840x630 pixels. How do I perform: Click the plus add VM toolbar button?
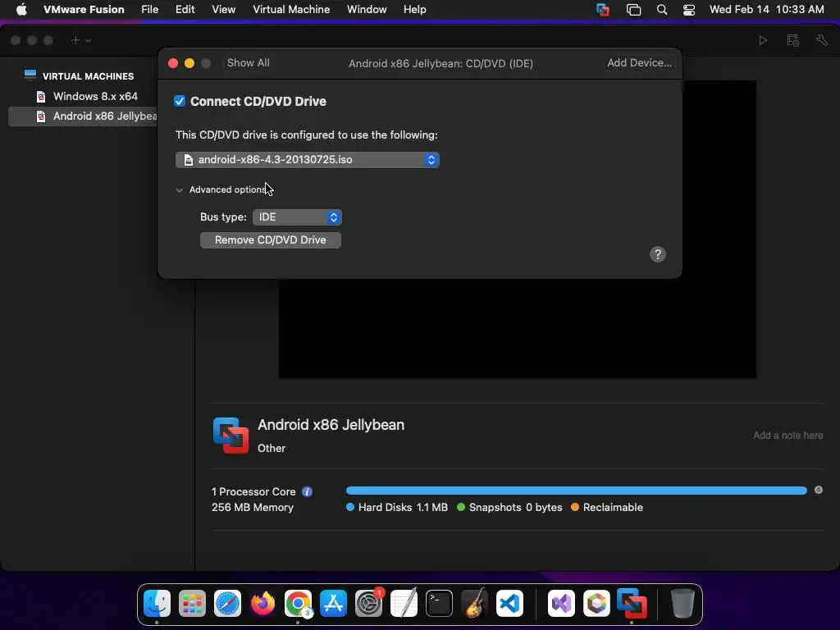tap(75, 40)
